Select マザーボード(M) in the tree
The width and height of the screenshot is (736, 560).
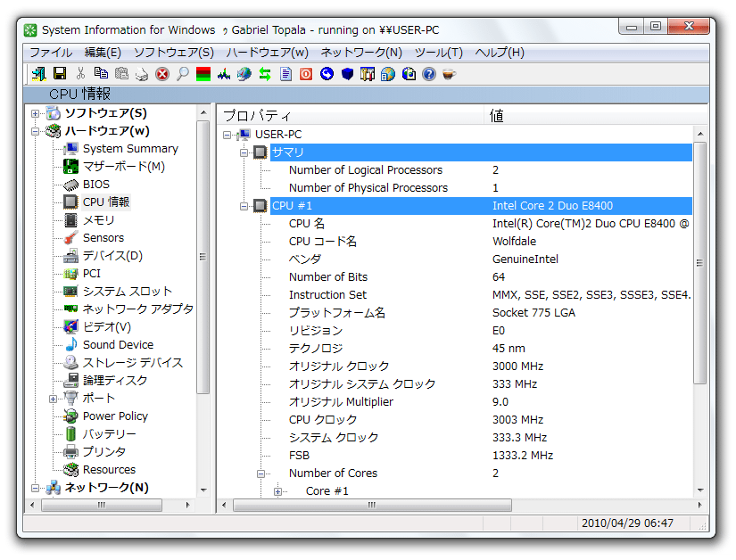[x=124, y=167]
